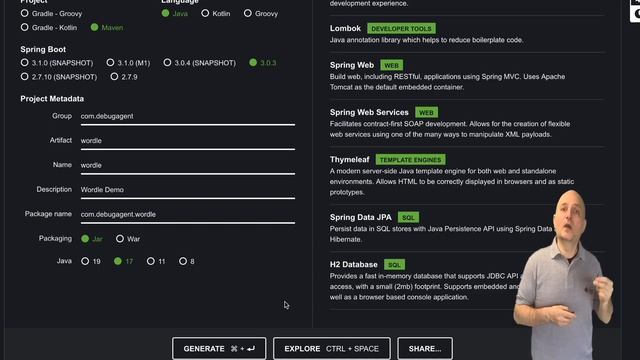640x360 pixels.
Task: Edit the Artifact field wordle
Action: pyautogui.click(x=188, y=141)
